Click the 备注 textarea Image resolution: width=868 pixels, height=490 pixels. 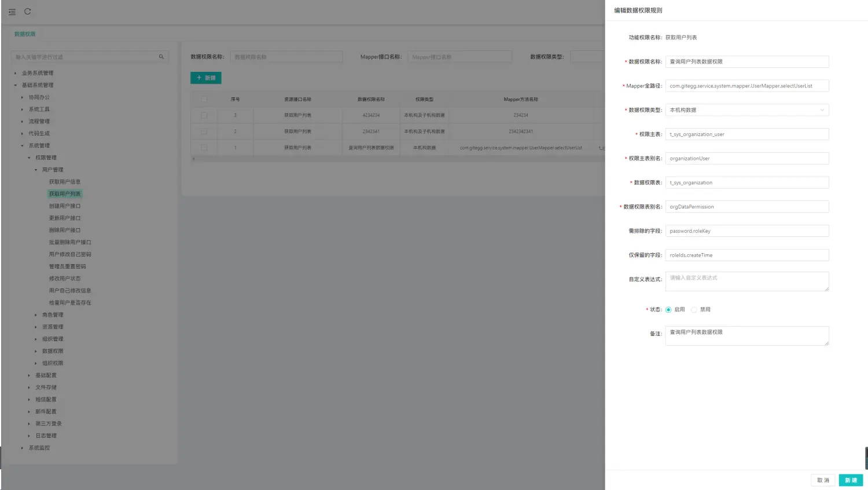pyautogui.click(x=747, y=336)
